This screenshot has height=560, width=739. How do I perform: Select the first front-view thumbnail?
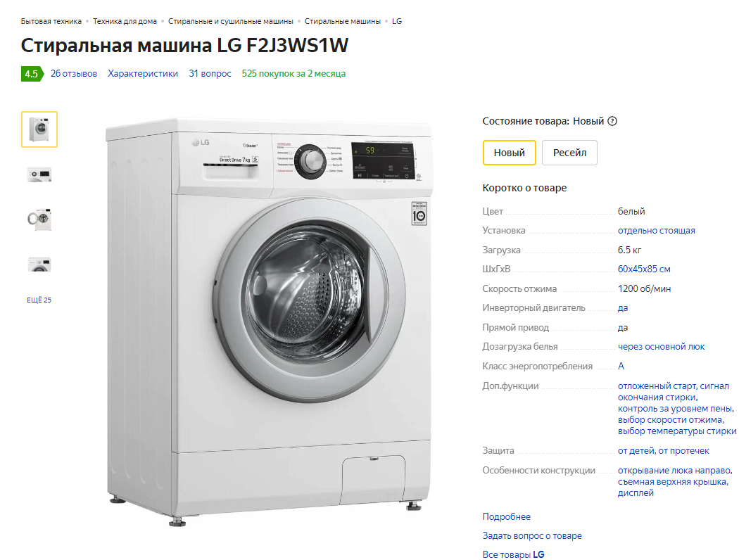39,129
